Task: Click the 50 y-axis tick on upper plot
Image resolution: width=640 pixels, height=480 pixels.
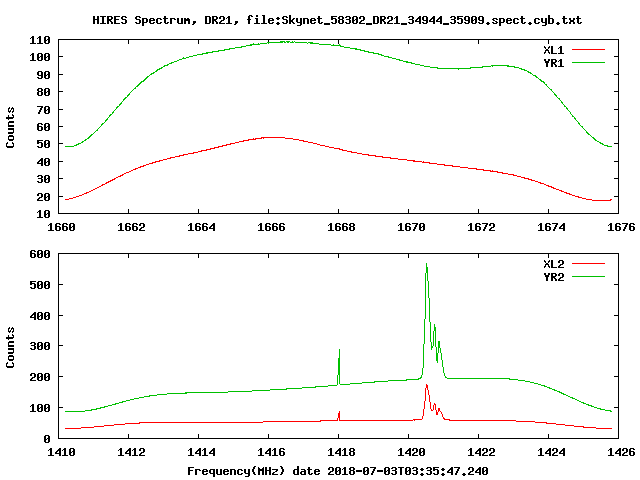Action: [44, 144]
